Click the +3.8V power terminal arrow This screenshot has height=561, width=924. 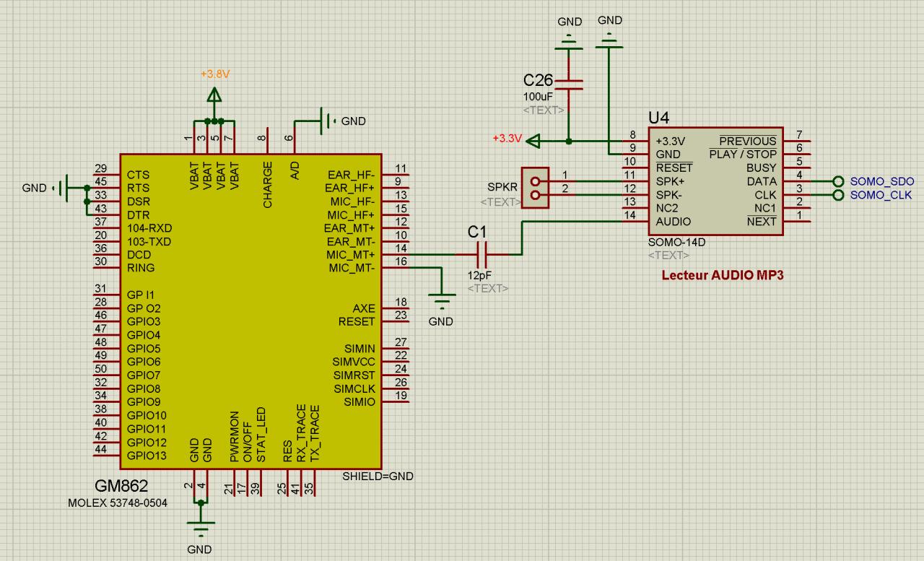point(214,95)
